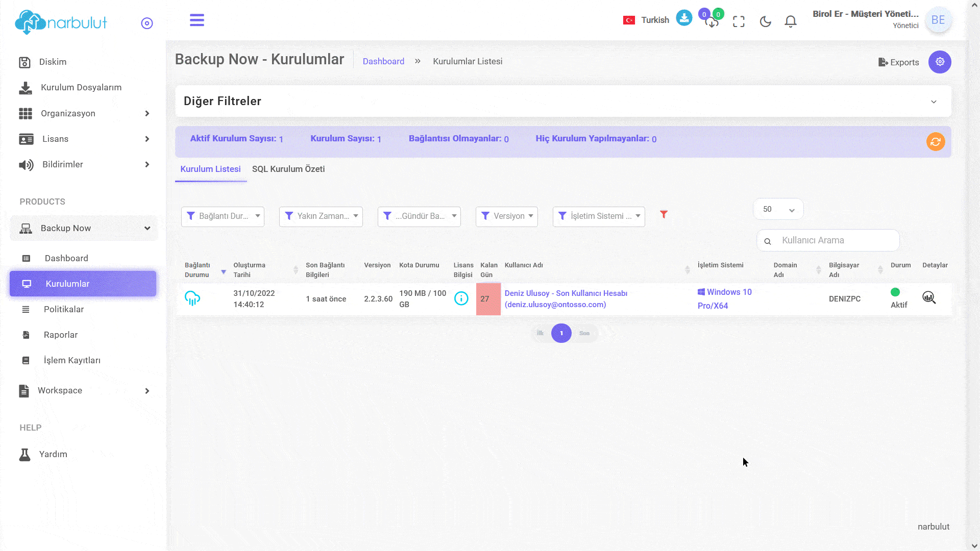
Task: Sort by Bilgisayar Adı column
Action: click(x=855, y=270)
